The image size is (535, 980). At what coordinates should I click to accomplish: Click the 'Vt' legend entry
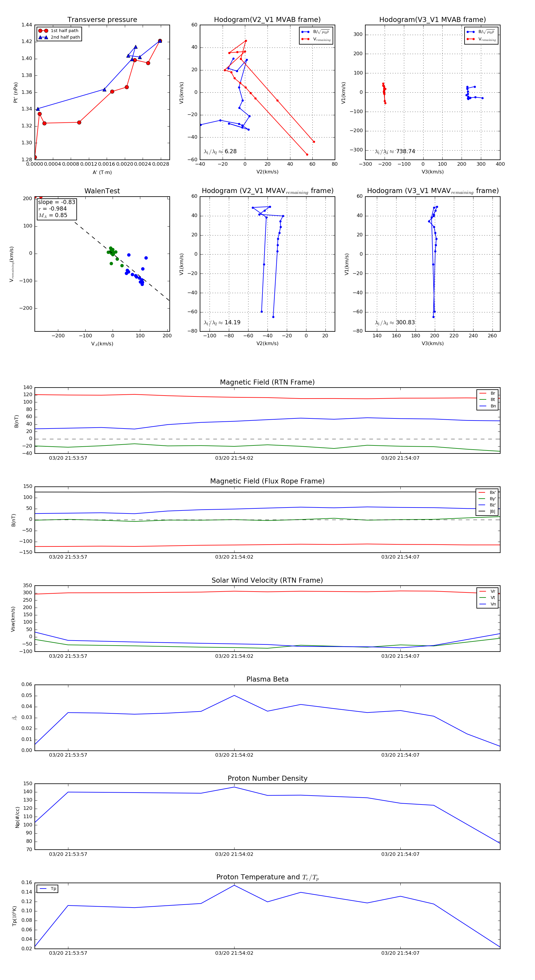pyautogui.click(x=487, y=598)
